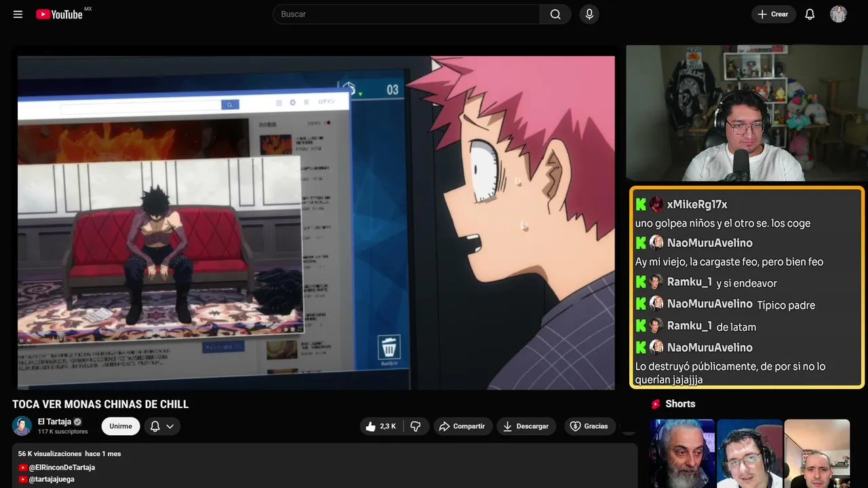
Task: Open the Crear menu
Action: click(x=773, y=14)
